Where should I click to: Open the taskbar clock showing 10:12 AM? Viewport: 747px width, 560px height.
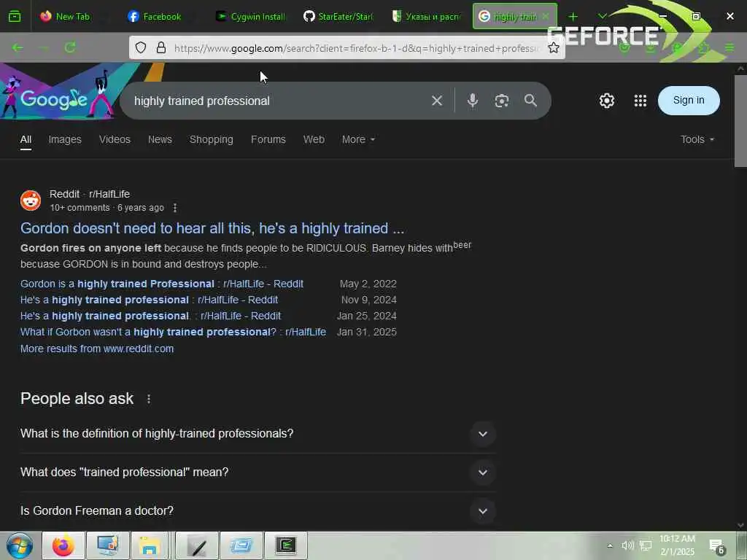[x=677, y=545]
